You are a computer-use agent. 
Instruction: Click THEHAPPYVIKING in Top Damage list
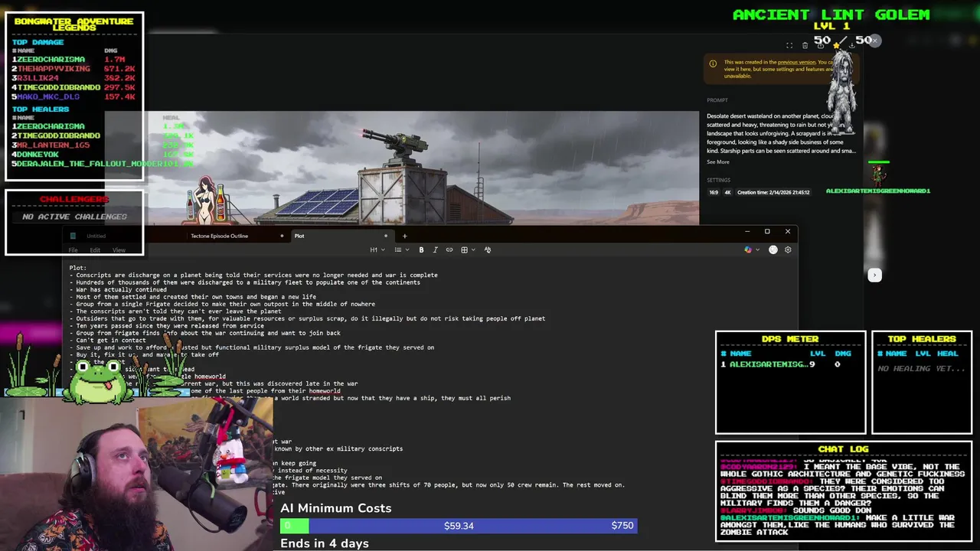coord(54,68)
